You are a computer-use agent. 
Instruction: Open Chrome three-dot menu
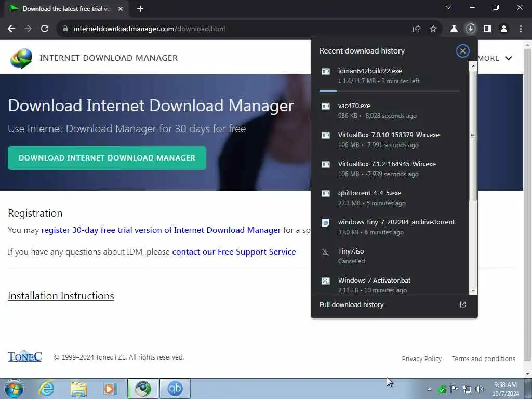(521, 29)
